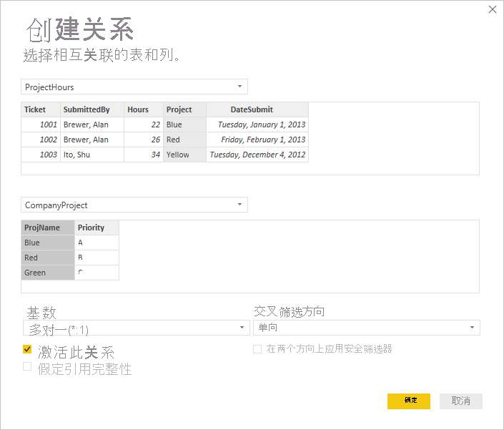Select the ProjName column header

[x=48, y=228]
